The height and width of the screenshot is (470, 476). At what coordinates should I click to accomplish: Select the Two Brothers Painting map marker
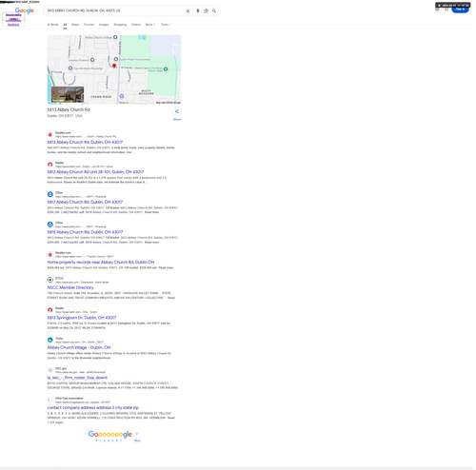pos(70,68)
